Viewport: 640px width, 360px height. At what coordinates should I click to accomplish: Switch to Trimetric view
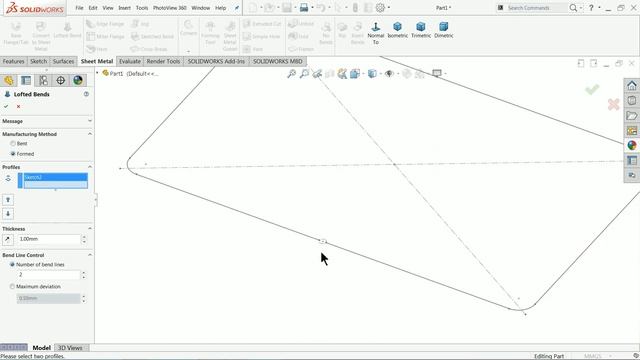coord(420,30)
